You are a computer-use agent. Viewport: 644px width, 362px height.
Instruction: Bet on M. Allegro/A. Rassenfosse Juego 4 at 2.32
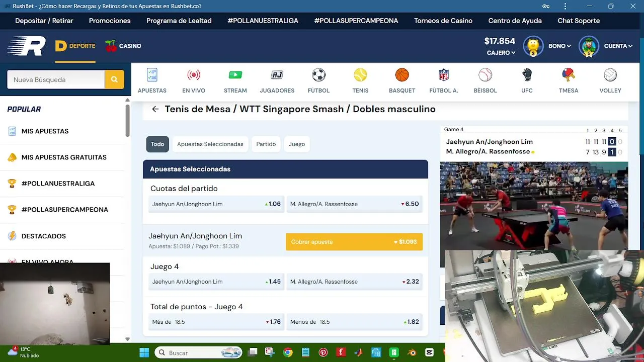[354, 282]
